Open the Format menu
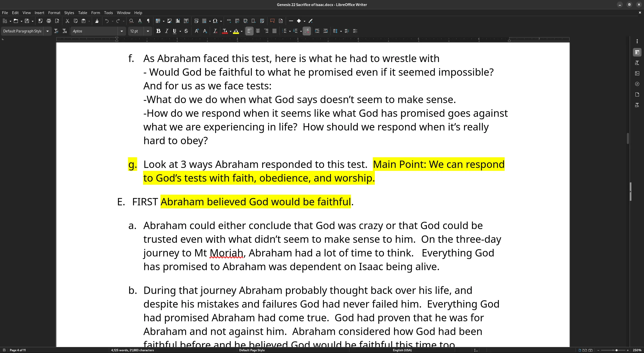The width and height of the screenshot is (644, 353). click(x=54, y=13)
